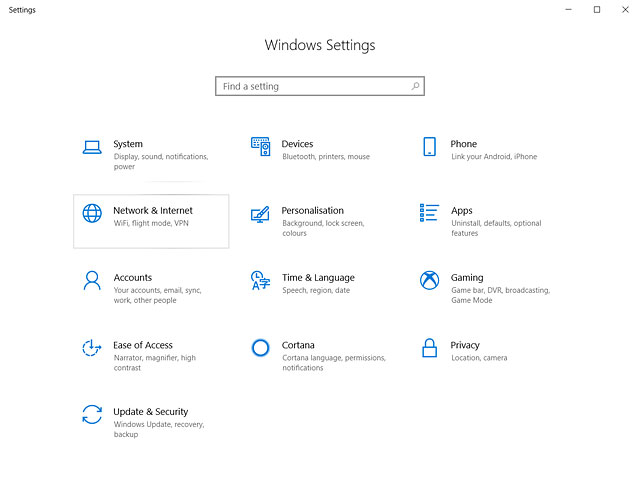Screen dimensions: 640x500
Task: Open the Privacy text label
Action: (465, 345)
